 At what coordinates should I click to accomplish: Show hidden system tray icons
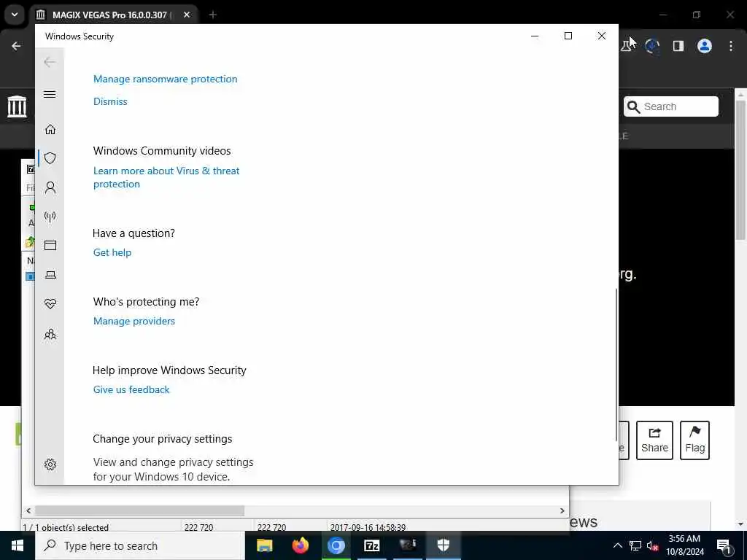point(617,545)
